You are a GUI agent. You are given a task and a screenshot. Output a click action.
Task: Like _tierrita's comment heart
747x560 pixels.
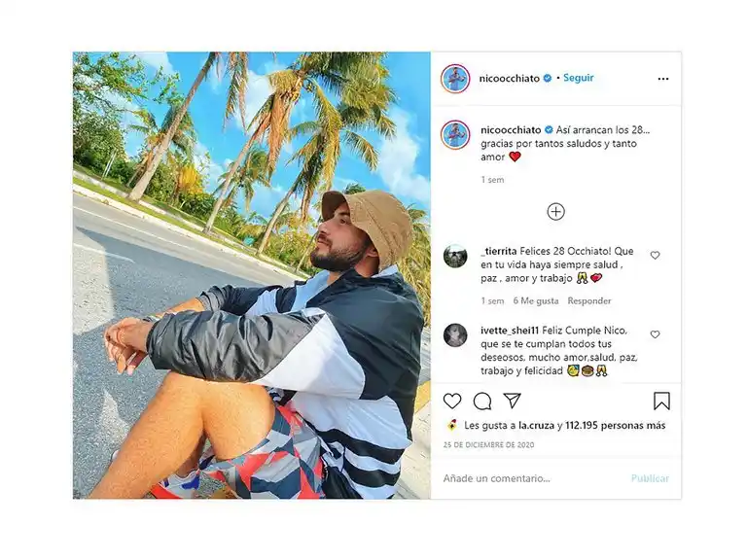click(655, 256)
